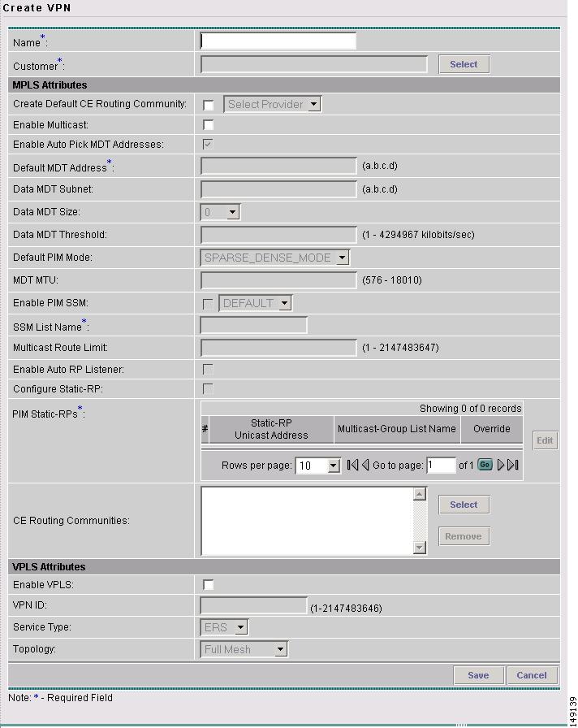Open the Select Provider dropdown

click(x=272, y=105)
